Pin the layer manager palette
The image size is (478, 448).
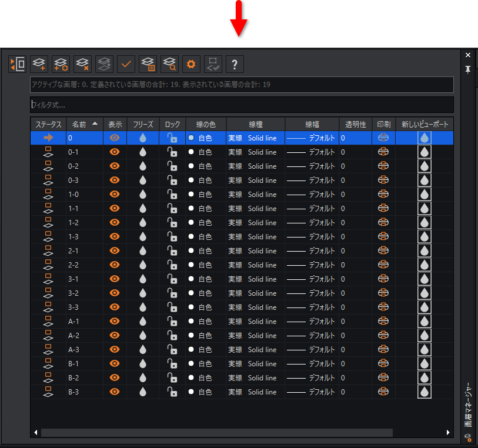tap(468, 69)
